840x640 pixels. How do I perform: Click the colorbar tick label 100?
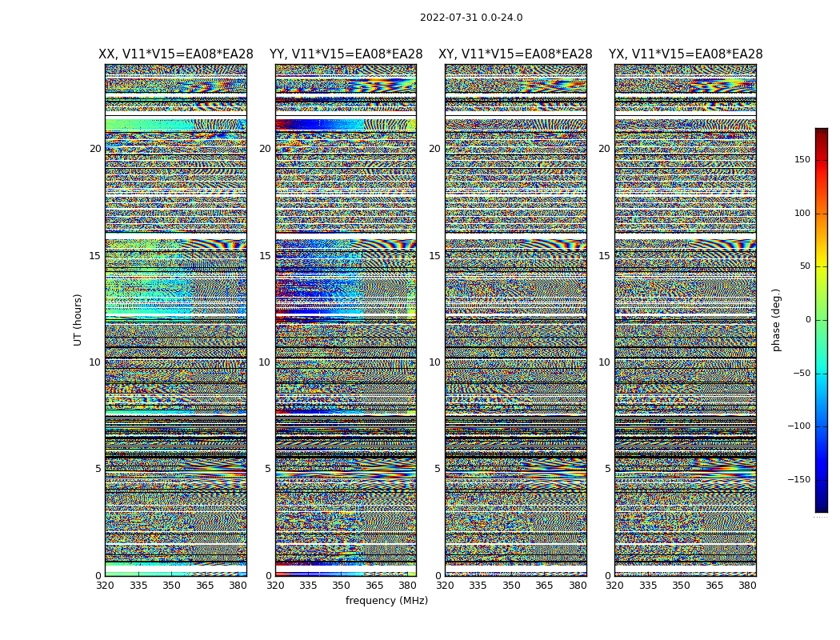point(802,213)
